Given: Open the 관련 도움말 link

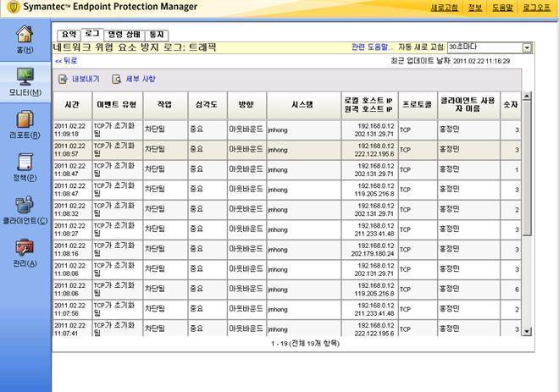Looking at the screenshot, I should [x=372, y=47].
